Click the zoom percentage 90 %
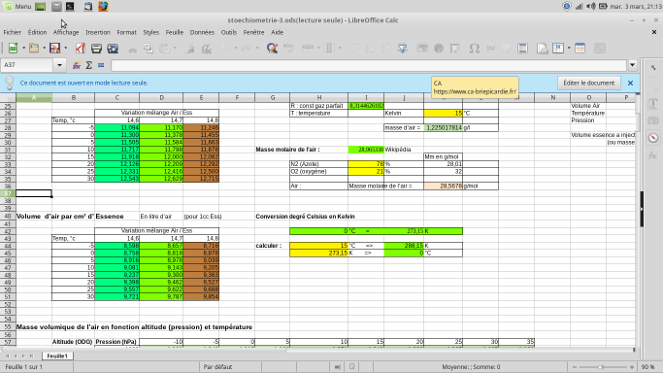This screenshot has width=663, height=373. 647,367
